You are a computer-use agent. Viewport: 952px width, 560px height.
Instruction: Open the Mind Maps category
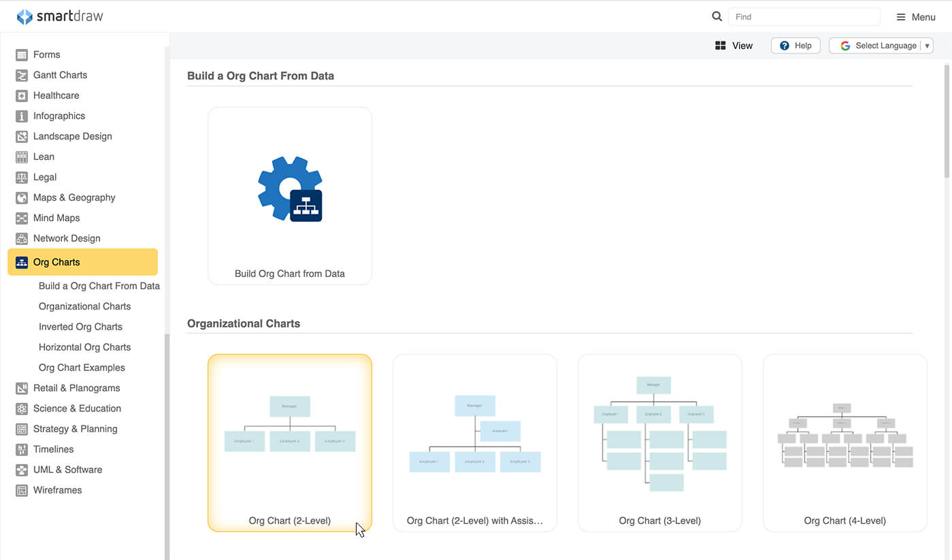coord(56,218)
